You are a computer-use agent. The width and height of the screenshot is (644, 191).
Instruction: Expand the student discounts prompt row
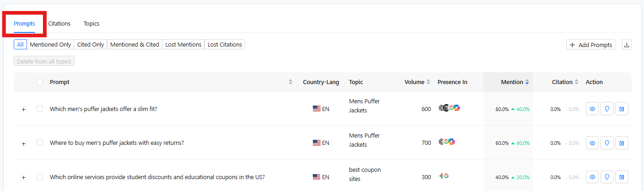tap(24, 177)
